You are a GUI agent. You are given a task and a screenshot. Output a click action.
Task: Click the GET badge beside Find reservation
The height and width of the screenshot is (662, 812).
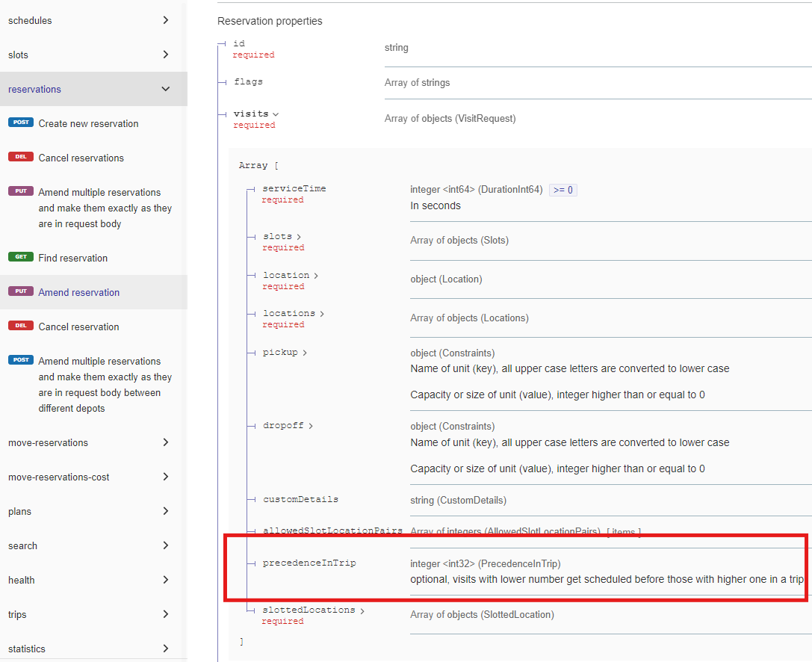(21, 257)
